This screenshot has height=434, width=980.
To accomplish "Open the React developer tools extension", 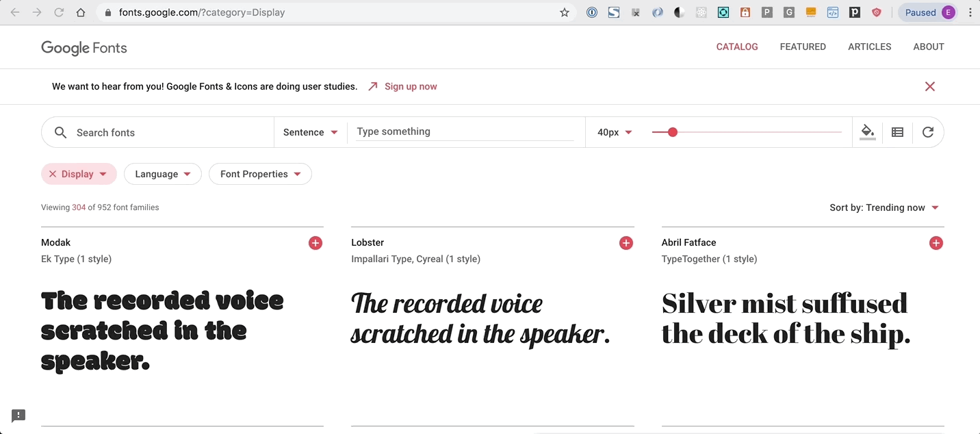I will point(701,12).
